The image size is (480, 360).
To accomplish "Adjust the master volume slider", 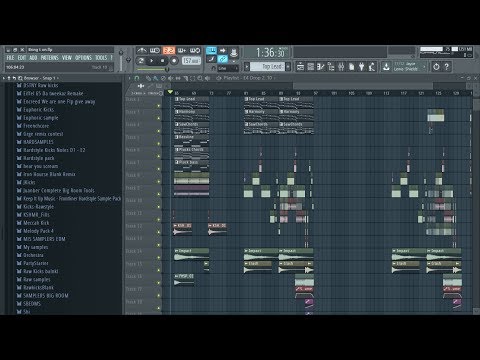I will click(x=121, y=59).
